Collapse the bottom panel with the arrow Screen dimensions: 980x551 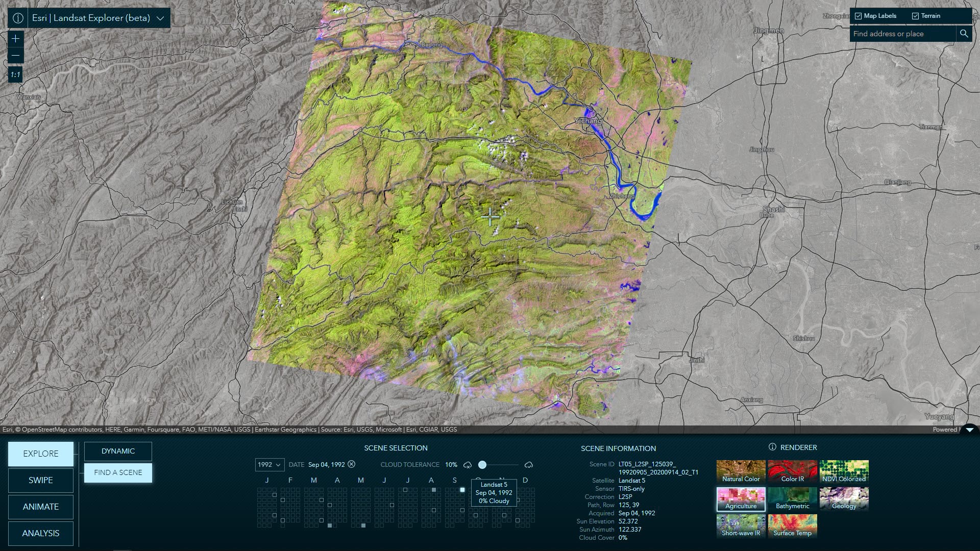(x=969, y=430)
